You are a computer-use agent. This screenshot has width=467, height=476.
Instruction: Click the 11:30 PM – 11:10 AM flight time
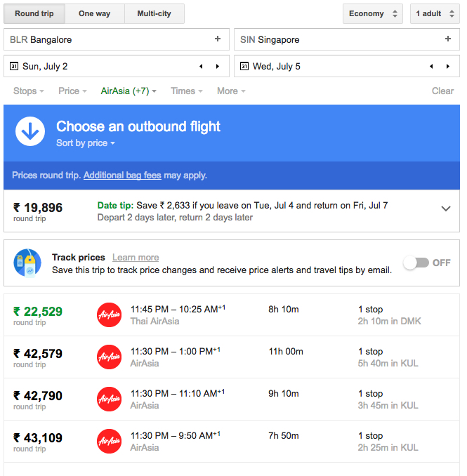[x=178, y=393]
